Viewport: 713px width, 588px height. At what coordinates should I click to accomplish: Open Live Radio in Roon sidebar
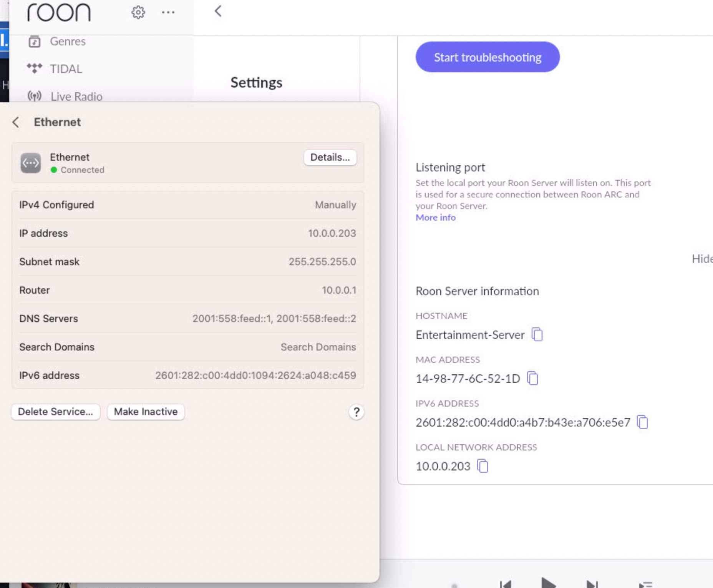pyautogui.click(x=76, y=96)
